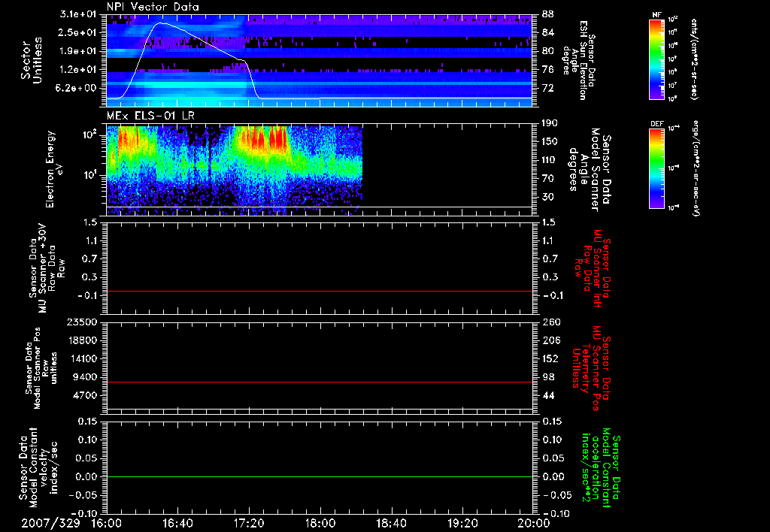Click the NF rainbow color bar
The width and height of the screenshot is (770, 532).
657,59
